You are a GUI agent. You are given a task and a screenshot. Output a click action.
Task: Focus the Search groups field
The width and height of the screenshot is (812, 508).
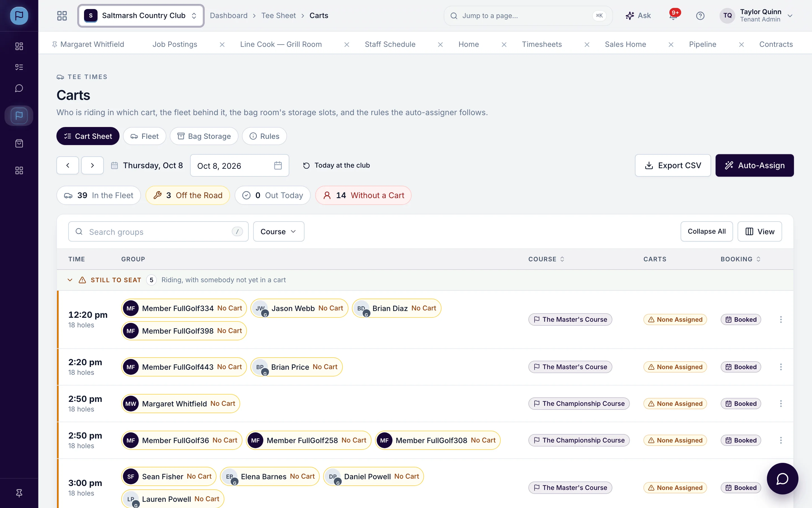(x=158, y=231)
